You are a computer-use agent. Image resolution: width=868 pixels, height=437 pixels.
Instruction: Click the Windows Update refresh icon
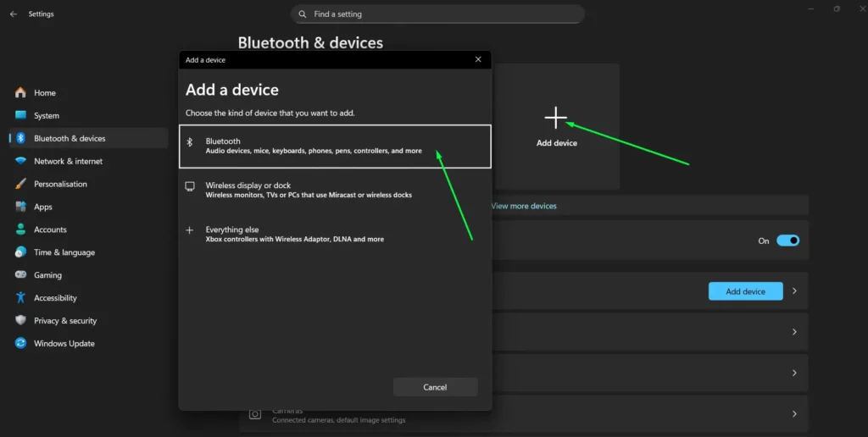pyautogui.click(x=20, y=343)
